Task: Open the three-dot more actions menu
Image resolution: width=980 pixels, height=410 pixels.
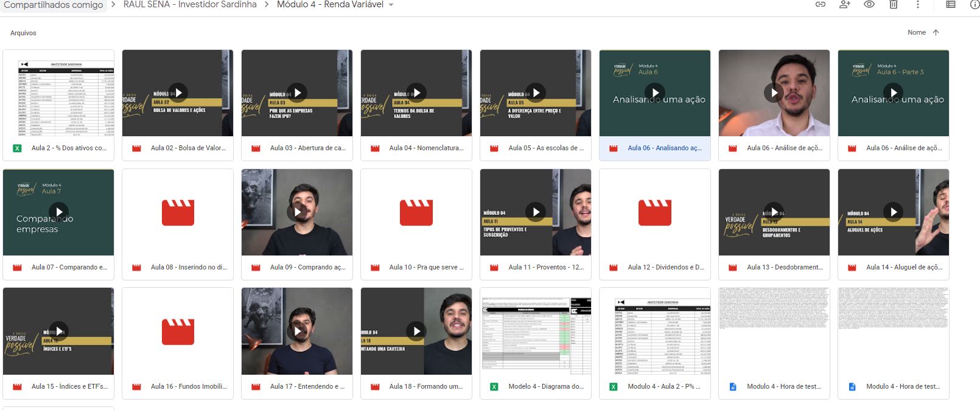Action: click(918, 5)
